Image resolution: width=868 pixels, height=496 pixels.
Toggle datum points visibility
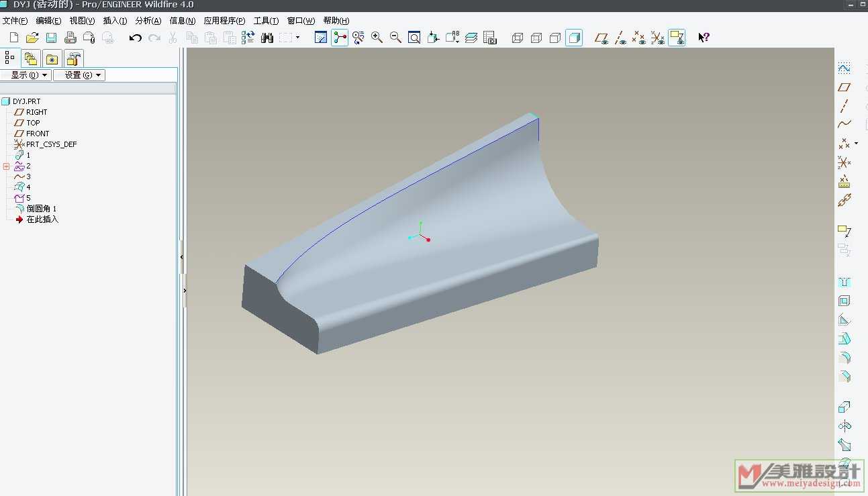(640, 38)
